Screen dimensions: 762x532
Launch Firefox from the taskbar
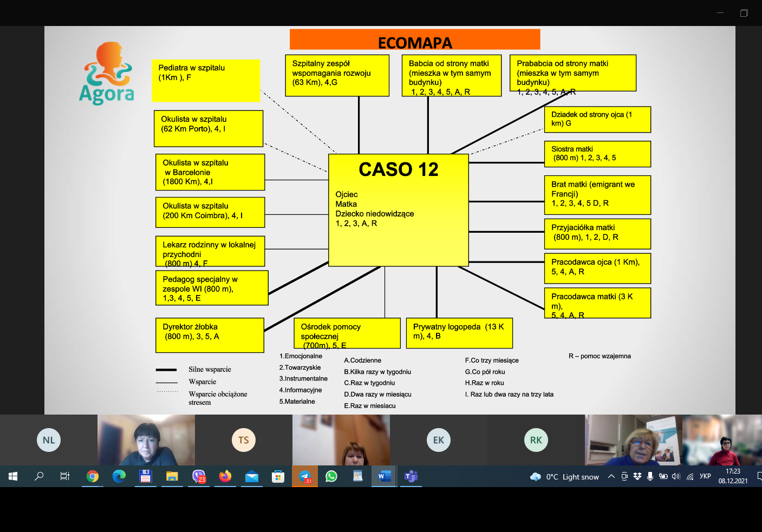point(225,476)
